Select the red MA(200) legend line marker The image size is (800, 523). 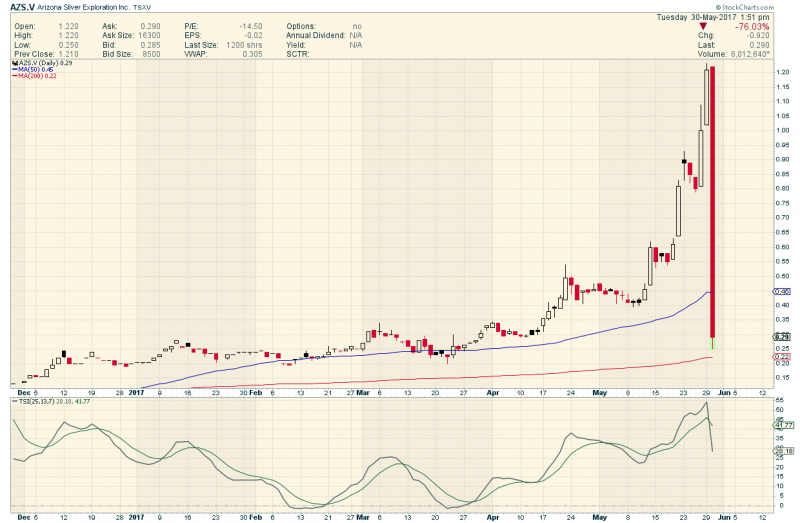pyautogui.click(x=15, y=76)
